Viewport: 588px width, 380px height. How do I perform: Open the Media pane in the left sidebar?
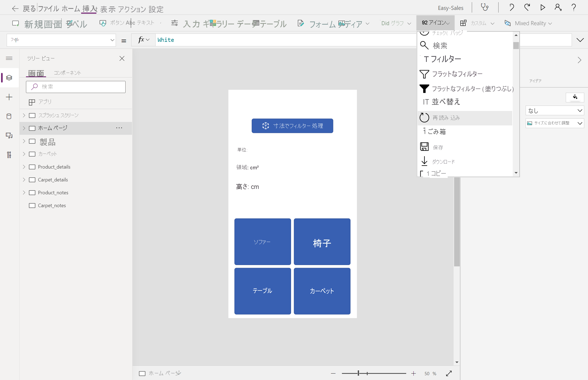pos(9,136)
